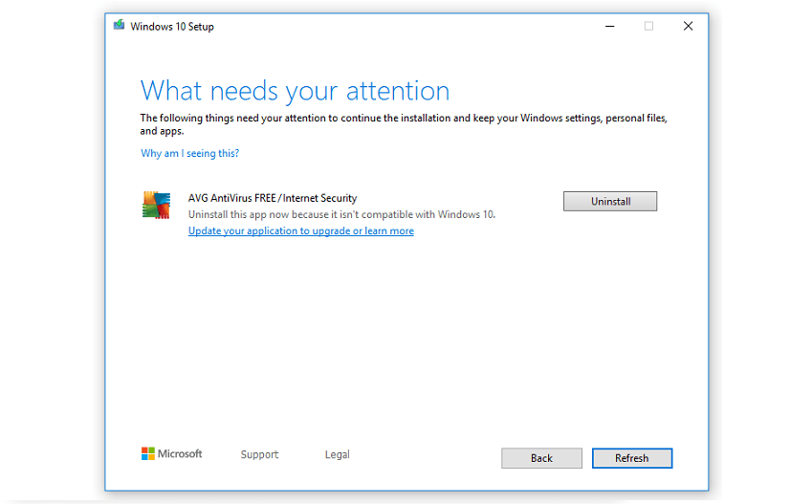Minimize the Windows 10 Setup window
This screenshot has height=504, width=812.
pos(609,27)
